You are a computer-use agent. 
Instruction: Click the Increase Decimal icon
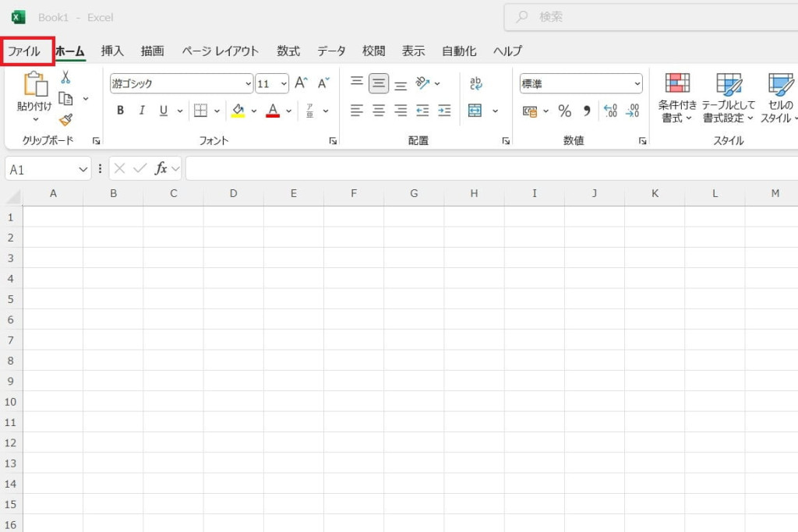(610, 111)
